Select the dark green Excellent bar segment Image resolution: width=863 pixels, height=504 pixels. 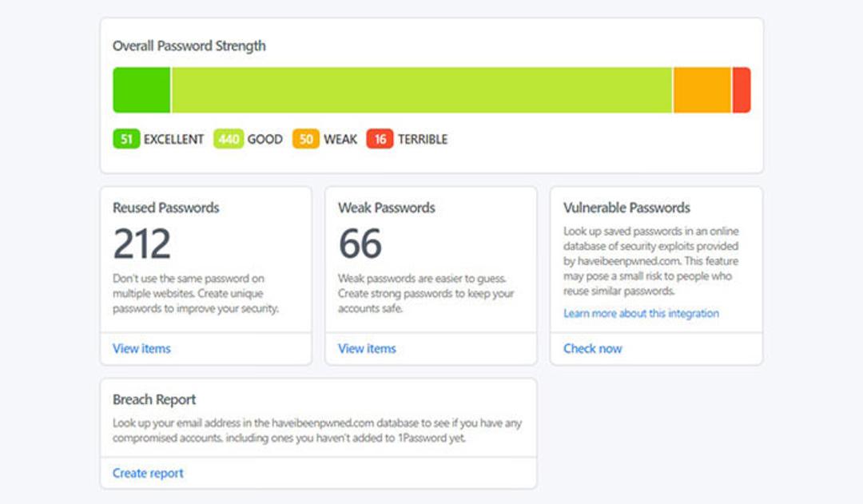[141, 90]
